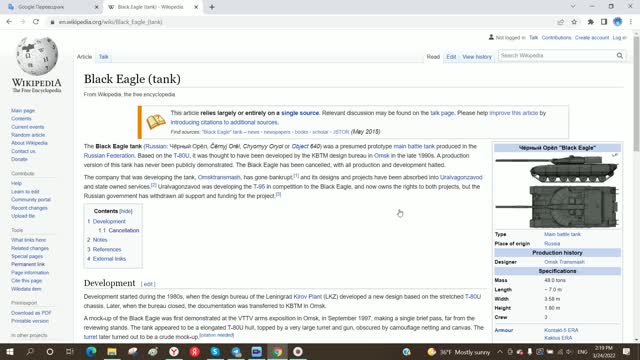The height and width of the screenshot is (360, 640).
Task: Click Download as PDF in the sidebar
Action: coord(31,313)
